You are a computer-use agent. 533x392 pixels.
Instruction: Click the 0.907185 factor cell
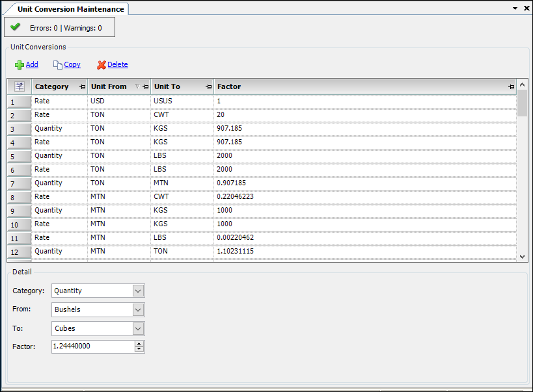tap(365, 183)
